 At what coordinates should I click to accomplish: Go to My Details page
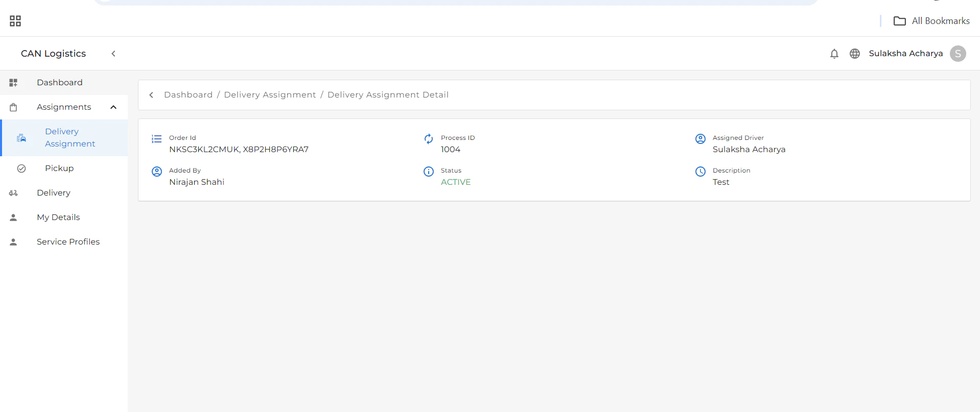(64, 217)
